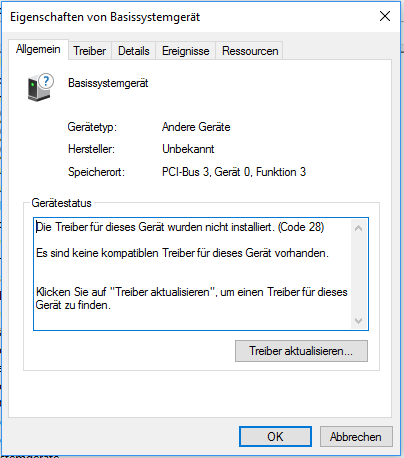Click the 'Klicken Sie auf' hint line
404x458 pixels.
click(x=192, y=298)
